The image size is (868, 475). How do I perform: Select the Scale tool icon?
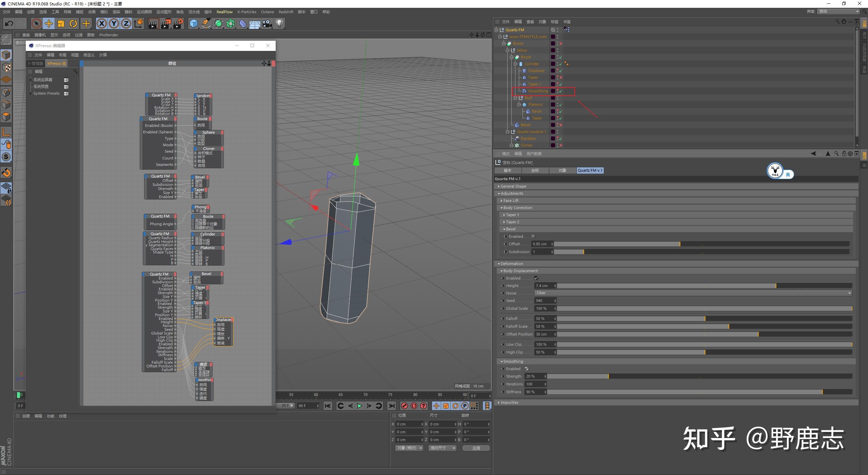tap(61, 23)
